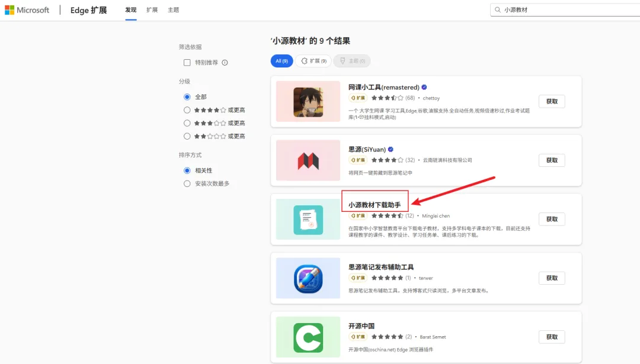Open the 思源(SiYuan) title link
The height and width of the screenshot is (364, 640).
[x=367, y=149]
